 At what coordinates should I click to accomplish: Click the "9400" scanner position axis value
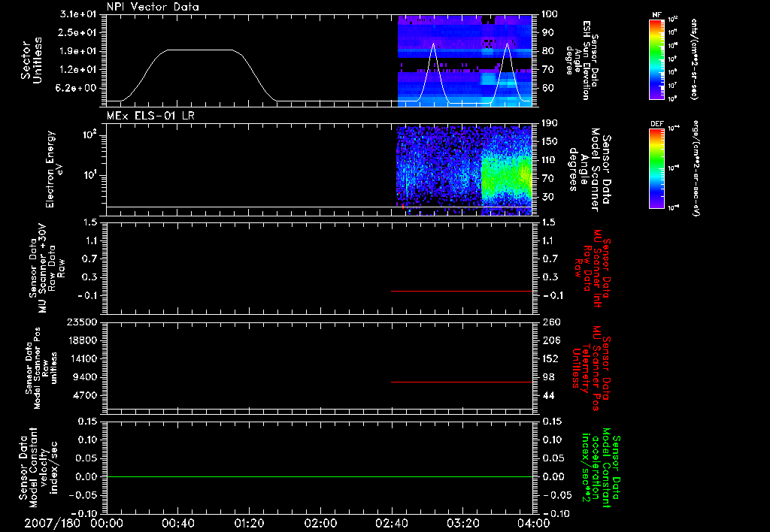pos(86,377)
